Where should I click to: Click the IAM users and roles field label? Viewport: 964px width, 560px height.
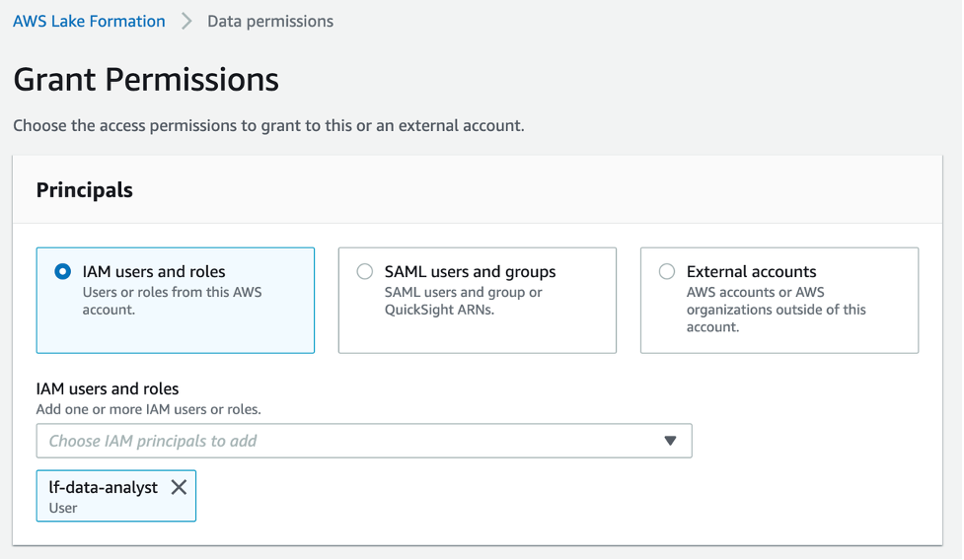108,388
